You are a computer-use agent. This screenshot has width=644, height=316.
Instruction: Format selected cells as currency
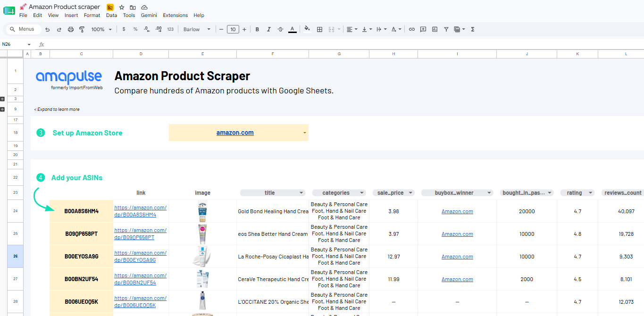(x=124, y=29)
